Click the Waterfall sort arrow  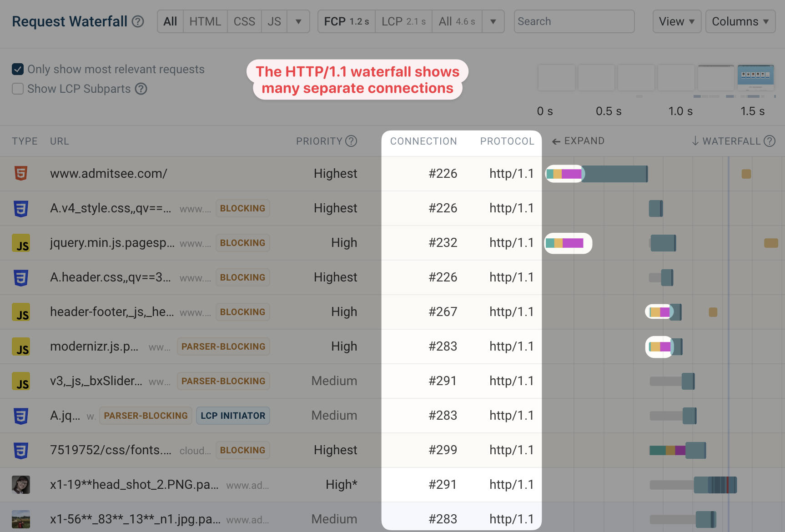pyautogui.click(x=695, y=141)
